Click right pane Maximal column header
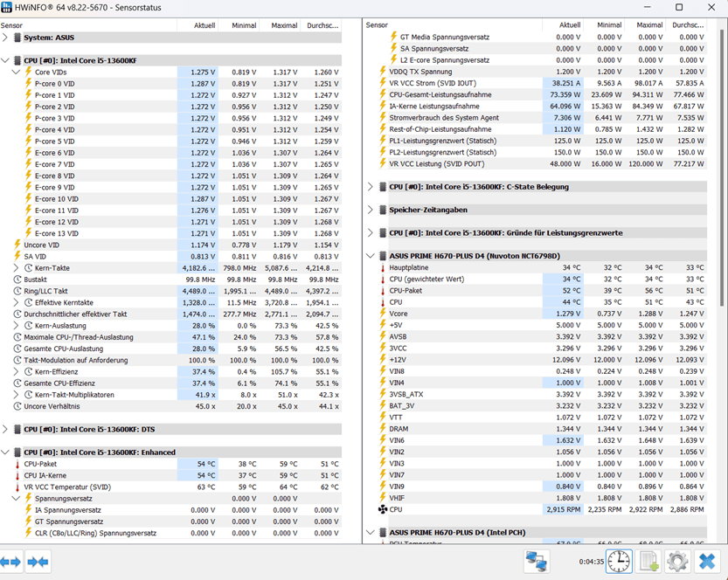The height and width of the screenshot is (580, 728). tap(645, 25)
